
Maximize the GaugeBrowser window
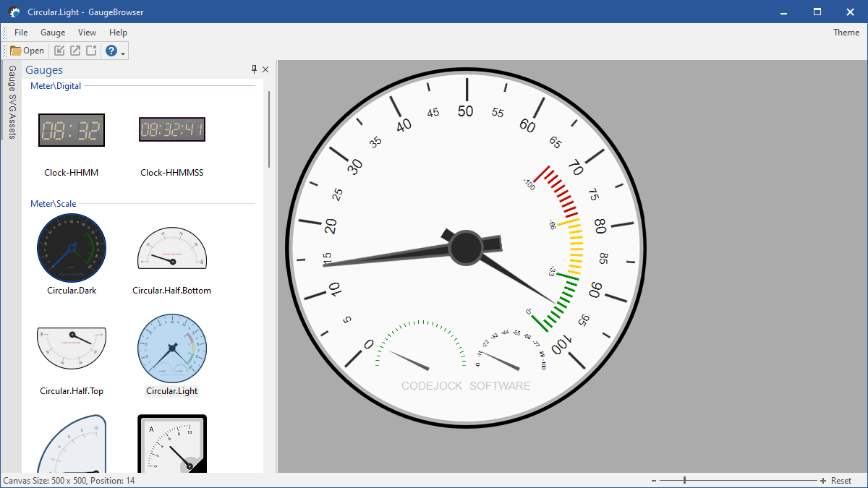[817, 12]
